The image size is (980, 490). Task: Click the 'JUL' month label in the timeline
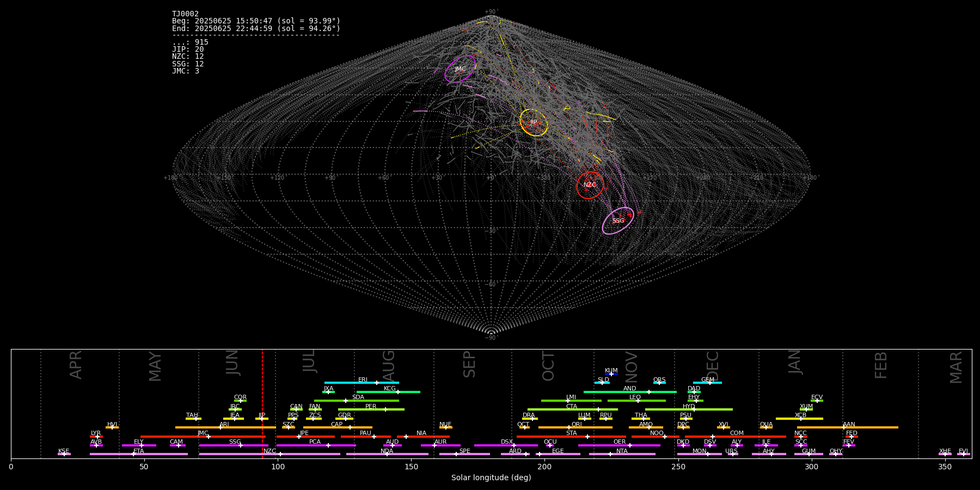click(x=309, y=361)
